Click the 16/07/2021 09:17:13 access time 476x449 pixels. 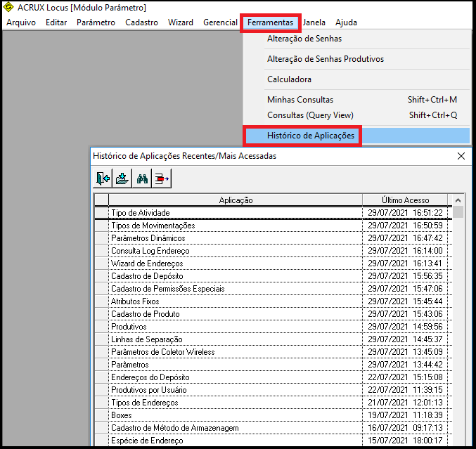(405, 428)
